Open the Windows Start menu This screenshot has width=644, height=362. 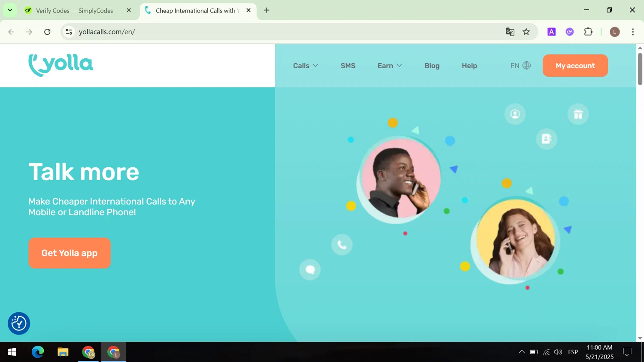(12, 352)
